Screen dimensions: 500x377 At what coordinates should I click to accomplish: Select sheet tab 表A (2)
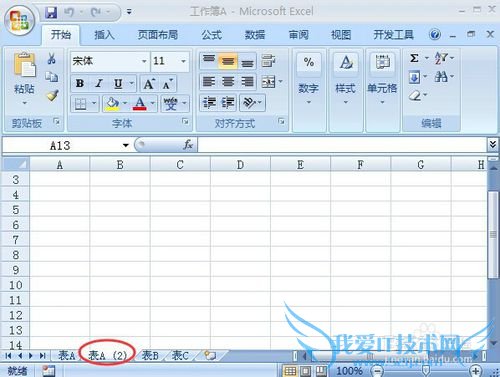tap(108, 355)
